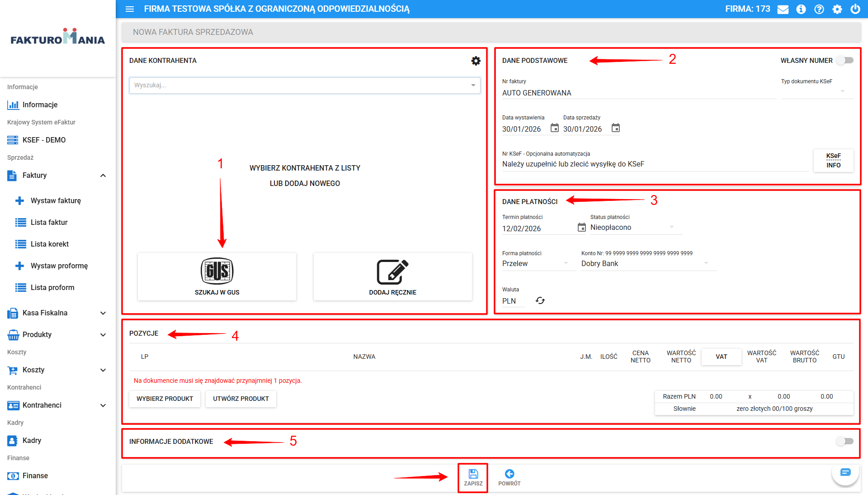Click the ZAPISZ save button
The width and height of the screenshot is (868, 495).
point(473,477)
